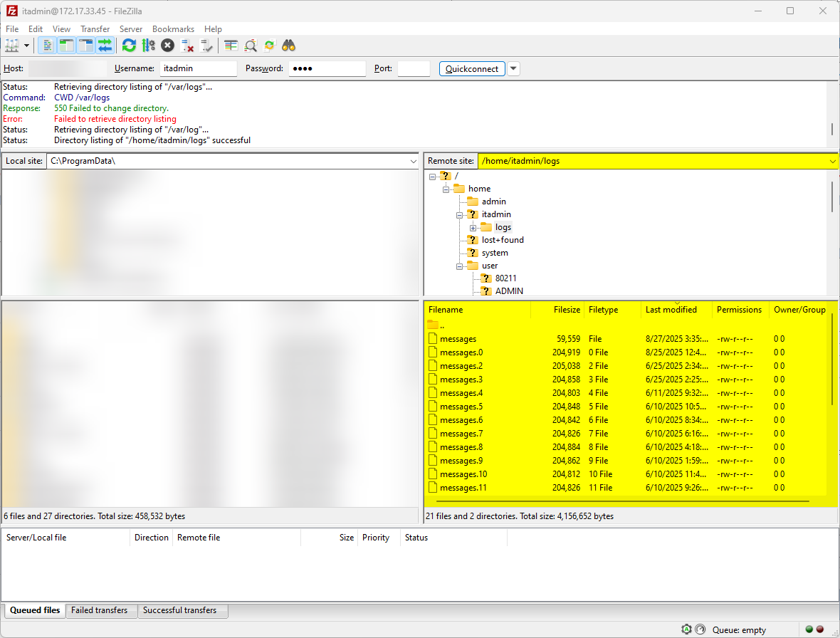Click the disconnect from server icon
840x638 pixels.
tap(187, 46)
